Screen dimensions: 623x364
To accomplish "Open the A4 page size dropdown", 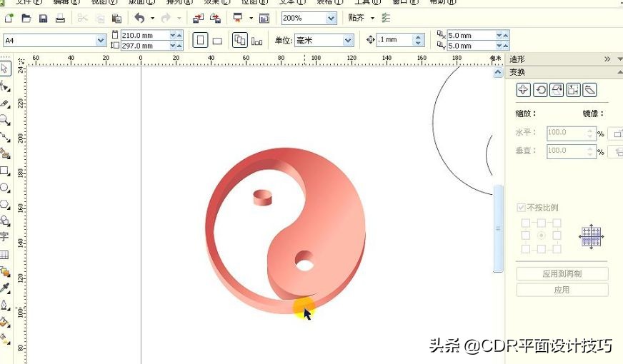I will pyautogui.click(x=101, y=41).
